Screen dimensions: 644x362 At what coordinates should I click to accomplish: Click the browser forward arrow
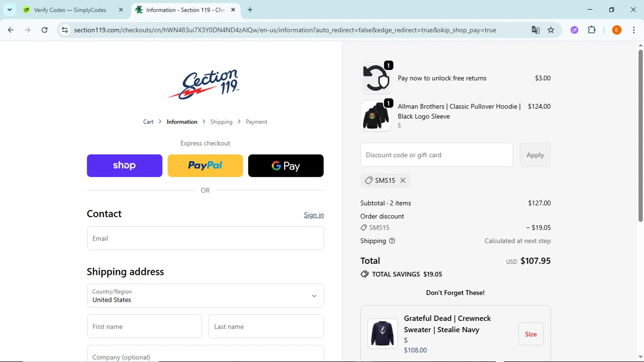click(27, 30)
